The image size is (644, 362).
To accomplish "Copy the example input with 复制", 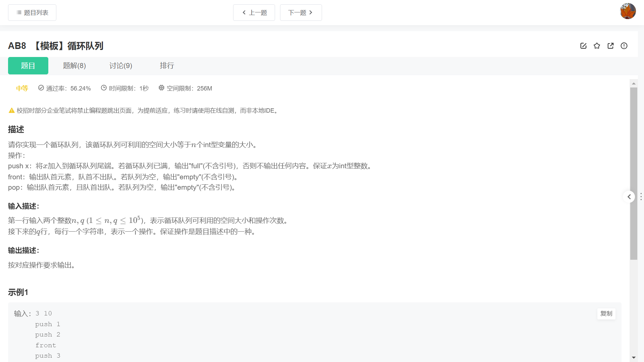I will (x=606, y=314).
